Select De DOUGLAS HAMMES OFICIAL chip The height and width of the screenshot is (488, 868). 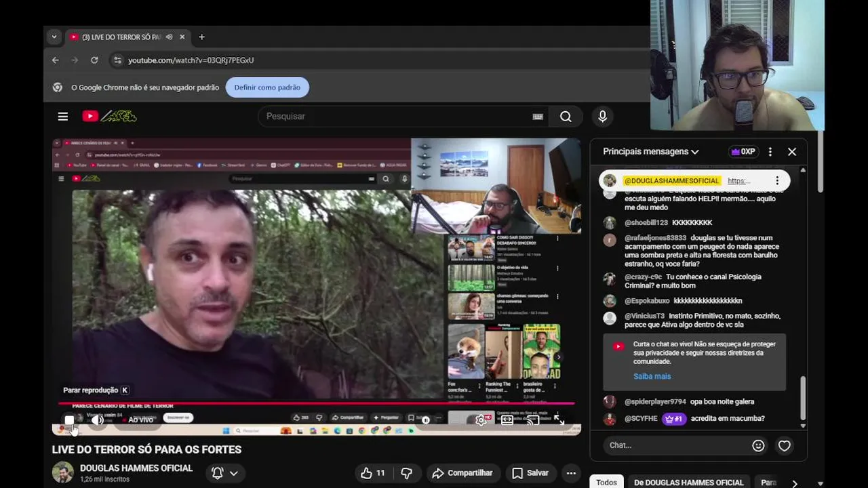688,483
